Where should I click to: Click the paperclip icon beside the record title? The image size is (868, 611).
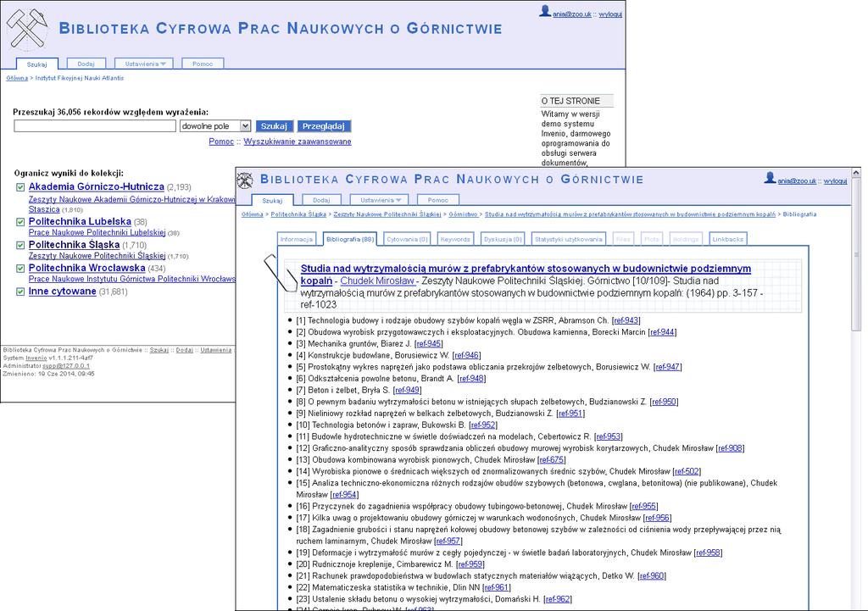(281, 272)
